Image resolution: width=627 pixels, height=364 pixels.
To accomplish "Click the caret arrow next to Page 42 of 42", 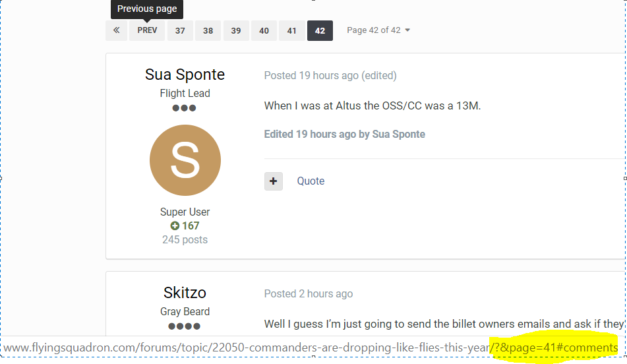I will [407, 30].
